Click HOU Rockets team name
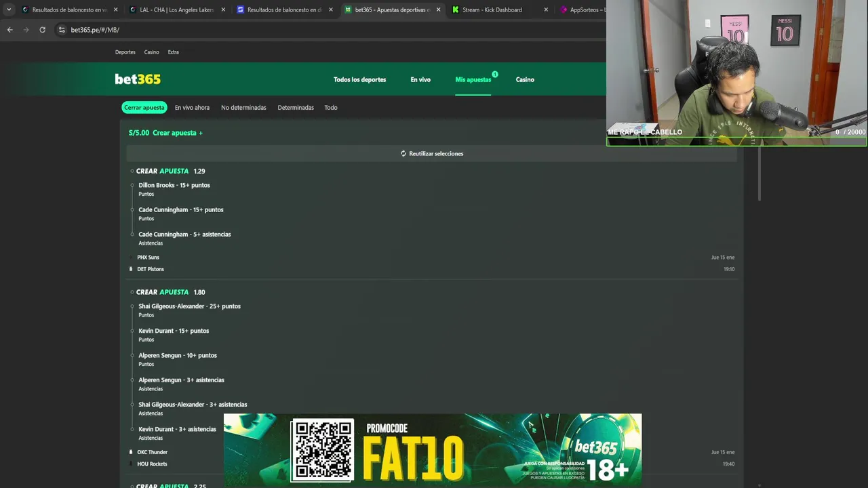Viewport: 868px width, 488px height. (152, 464)
